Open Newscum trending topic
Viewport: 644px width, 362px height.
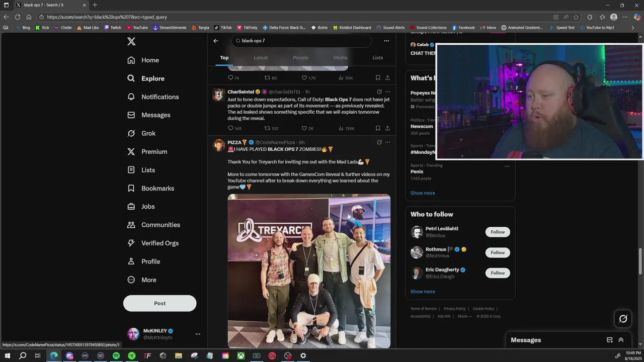[x=422, y=127]
